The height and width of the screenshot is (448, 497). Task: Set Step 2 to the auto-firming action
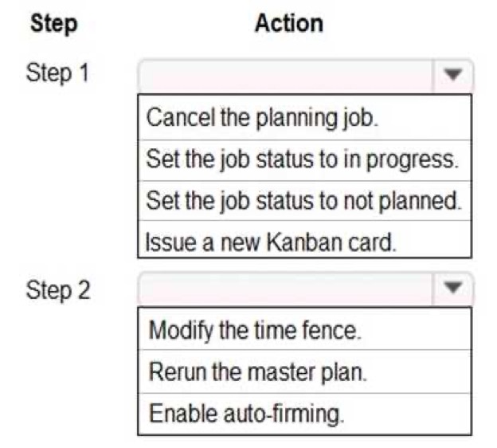pos(304,414)
